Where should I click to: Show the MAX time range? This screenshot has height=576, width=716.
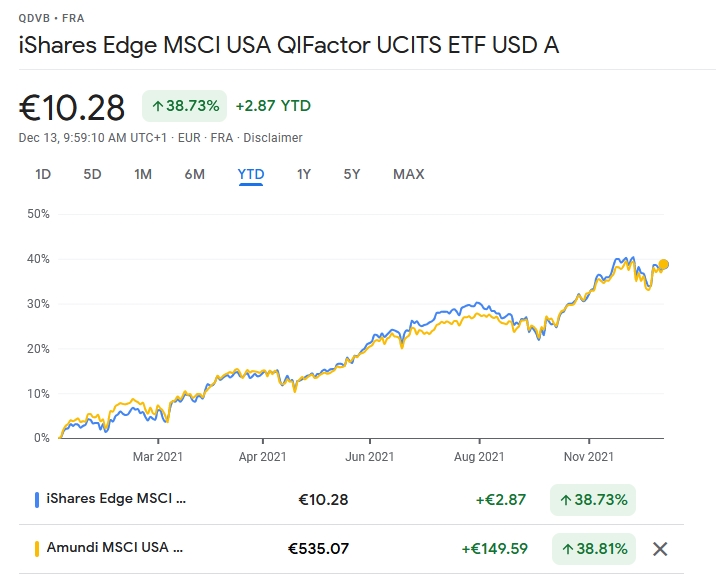[x=408, y=174]
